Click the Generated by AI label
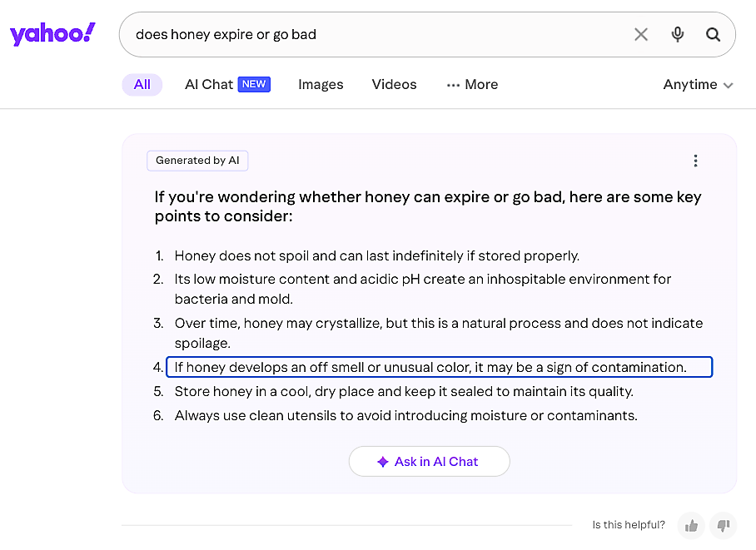The width and height of the screenshot is (756, 550). pyautogui.click(x=197, y=161)
